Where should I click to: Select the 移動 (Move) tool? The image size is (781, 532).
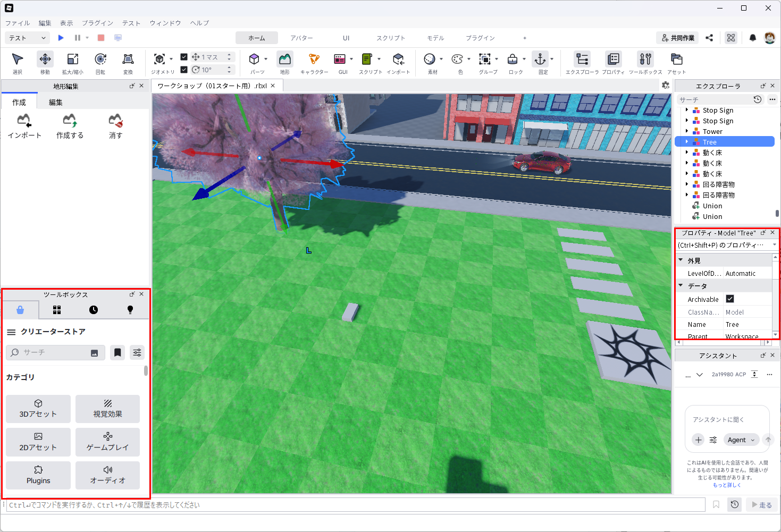tap(45, 63)
